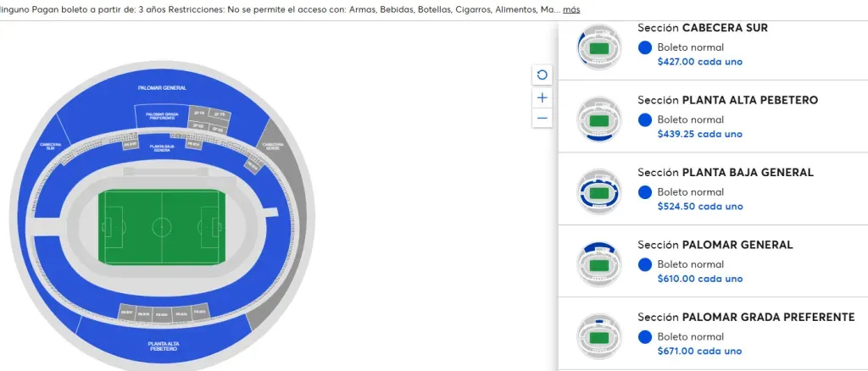Open the $427.00 cada uno price option
The height and width of the screenshot is (371, 868).
pyautogui.click(x=699, y=62)
